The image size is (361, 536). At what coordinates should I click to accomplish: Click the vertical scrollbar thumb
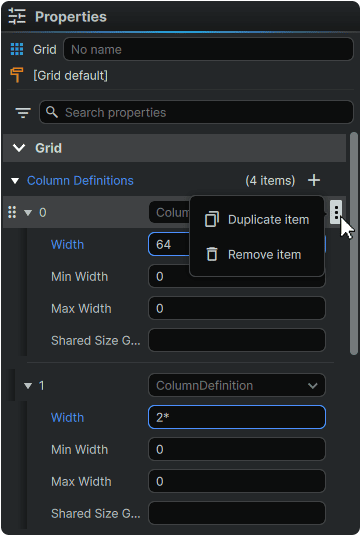[x=354, y=243]
